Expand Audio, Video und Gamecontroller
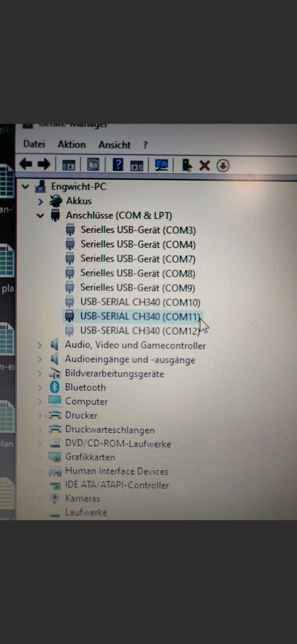The image size is (297, 644). 40,345
